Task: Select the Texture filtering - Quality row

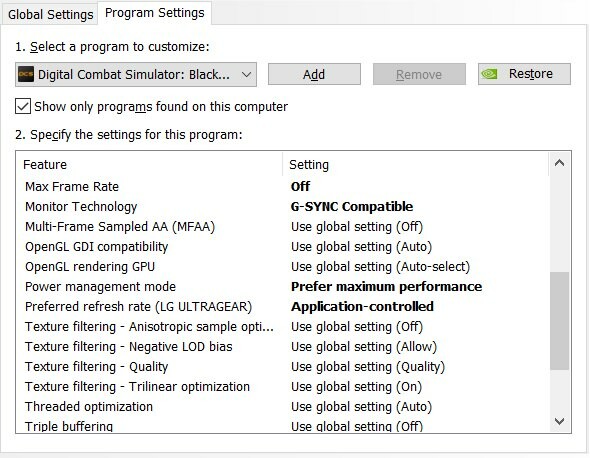Action: 282,367
